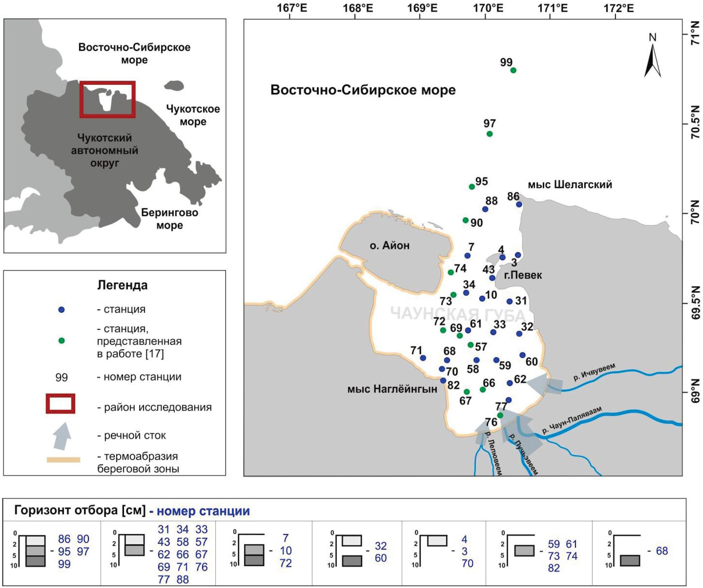Select the blue station 71 dot
This screenshot has height=588, width=703.
[x=423, y=358]
